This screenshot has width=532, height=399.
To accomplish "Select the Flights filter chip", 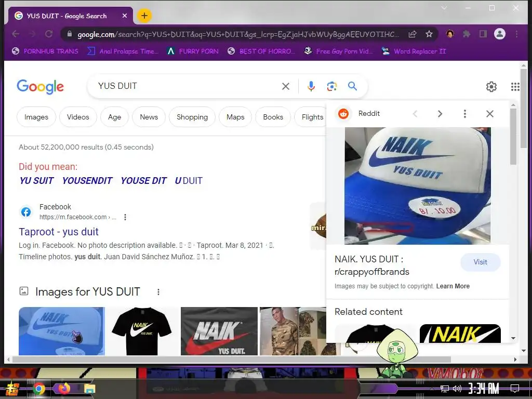I will point(311,117).
